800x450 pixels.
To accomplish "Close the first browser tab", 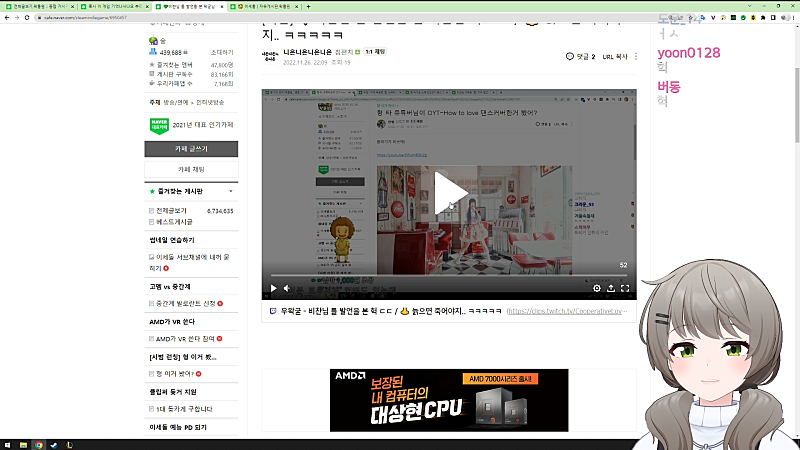I will pyautogui.click(x=72, y=7).
